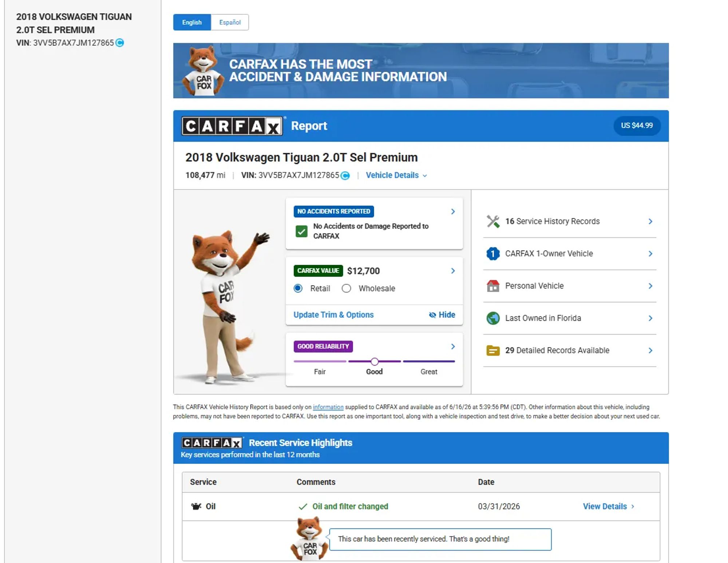This screenshot has height=563, width=728.
Task: Expand the CARFAX 1-Owner Vehicle chevron
Action: click(x=650, y=253)
